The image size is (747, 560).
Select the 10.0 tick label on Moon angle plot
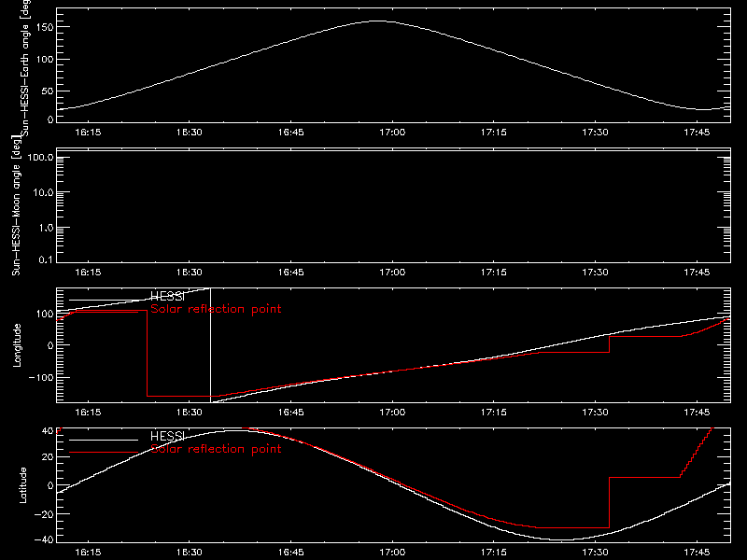click(x=43, y=192)
